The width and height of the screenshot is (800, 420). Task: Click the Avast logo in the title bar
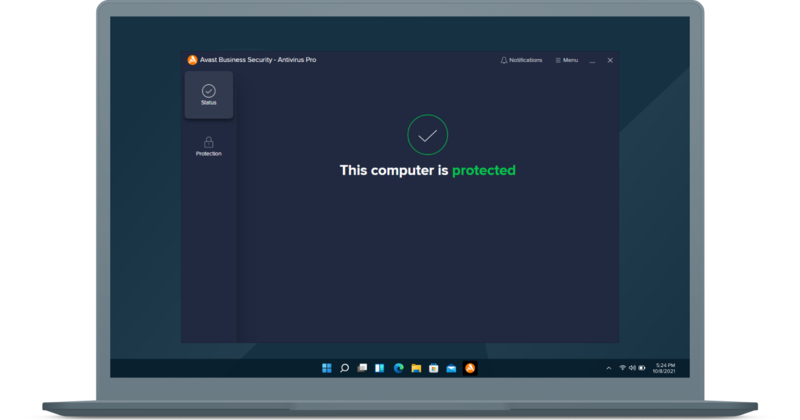[191, 60]
